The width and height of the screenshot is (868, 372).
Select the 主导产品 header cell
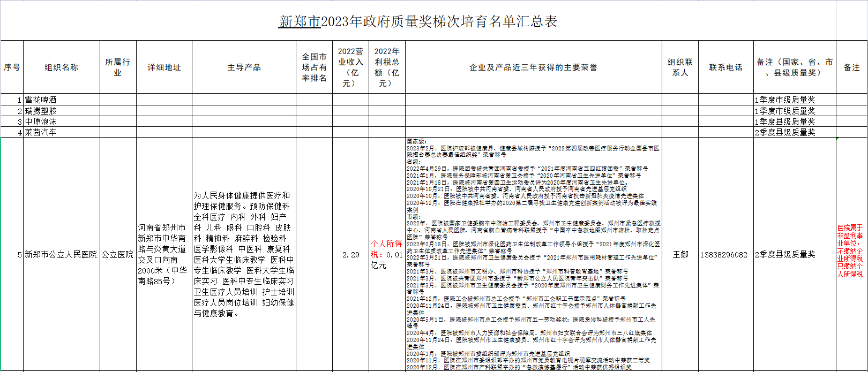coord(244,67)
